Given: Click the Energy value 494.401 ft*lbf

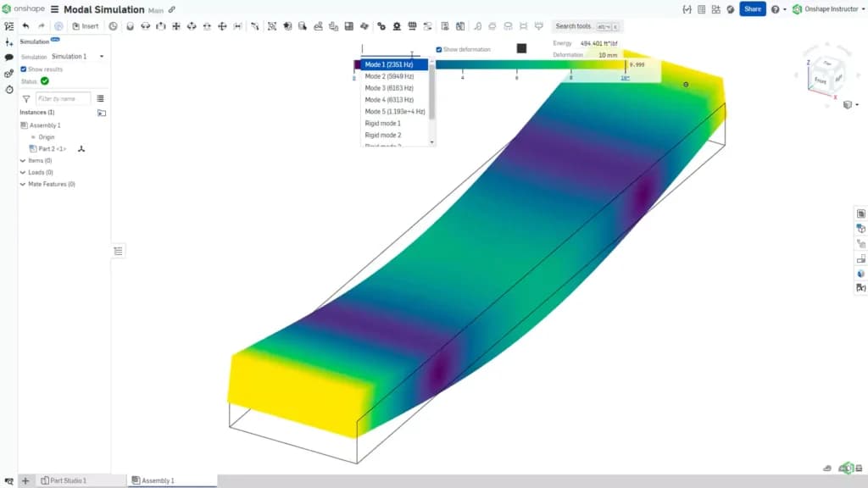Looking at the screenshot, I should click(x=598, y=43).
